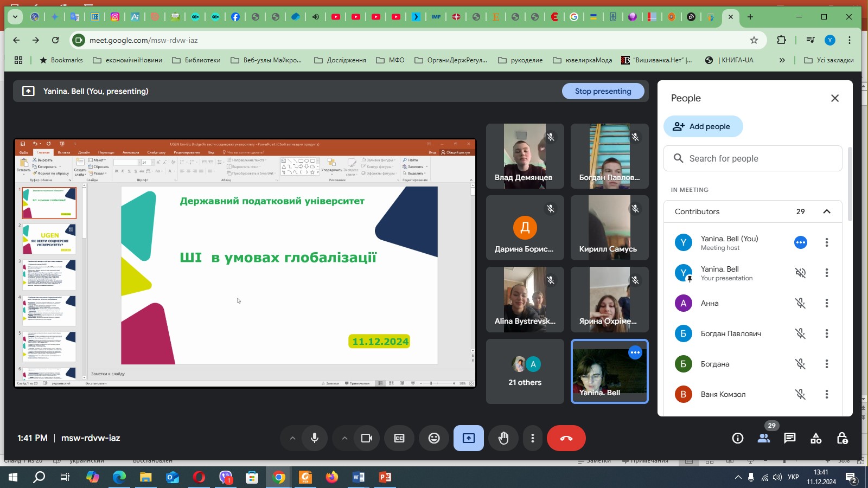Open KHИГA-UA bookmark link
Image resolution: width=868 pixels, height=488 pixels.
[x=729, y=60]
